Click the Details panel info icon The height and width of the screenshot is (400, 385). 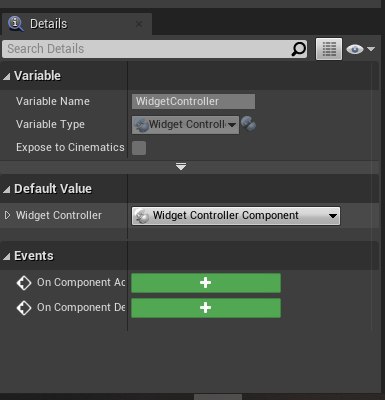pos(15,24)
